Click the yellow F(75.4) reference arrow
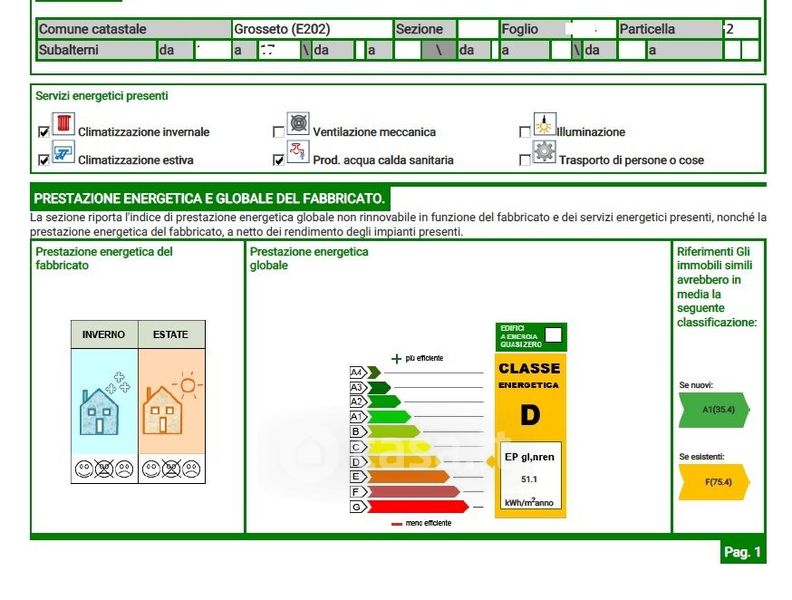The width and height of the screenshot is (792, 600). coord(713,482)
